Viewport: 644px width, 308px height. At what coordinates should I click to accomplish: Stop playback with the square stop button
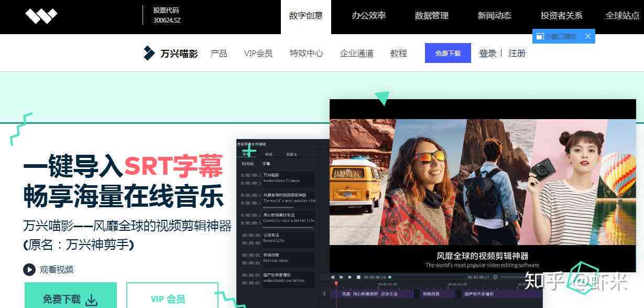358,277
